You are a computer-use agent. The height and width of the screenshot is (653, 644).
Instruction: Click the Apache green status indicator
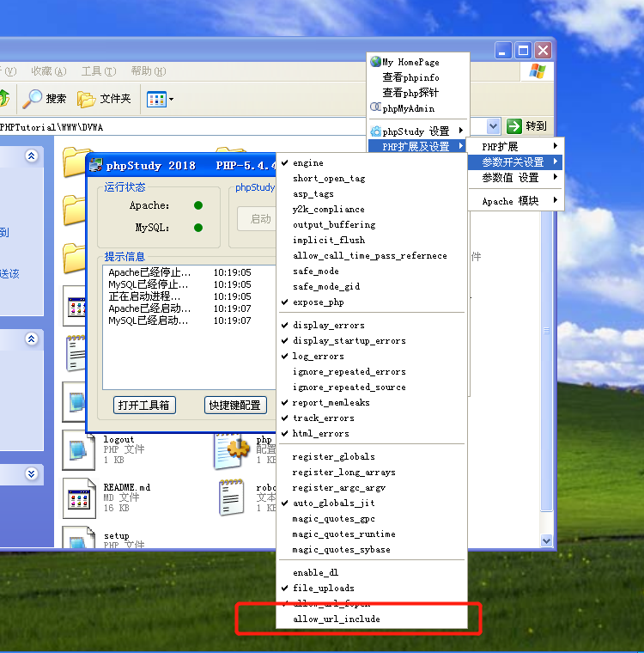pyautogui.click(x=198, y=205)
